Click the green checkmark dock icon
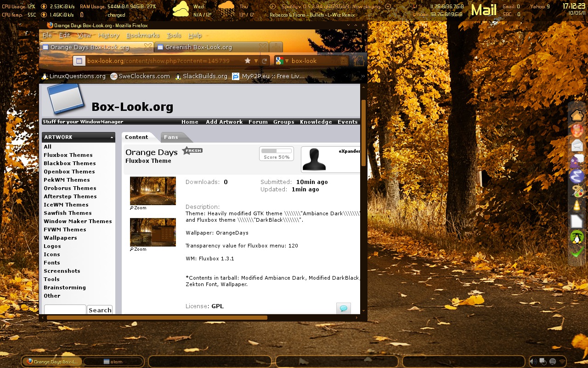This screenshot has width=588, height=368. pos(577,252)
